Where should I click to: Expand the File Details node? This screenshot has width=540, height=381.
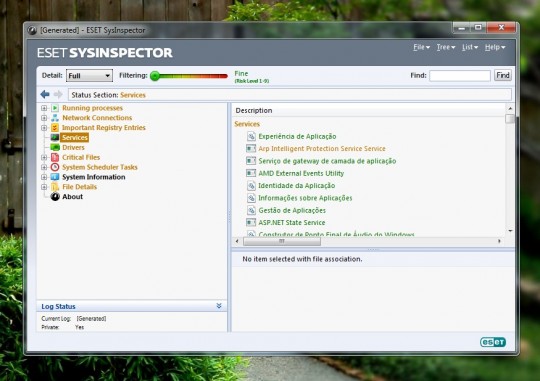coord(44,187)
